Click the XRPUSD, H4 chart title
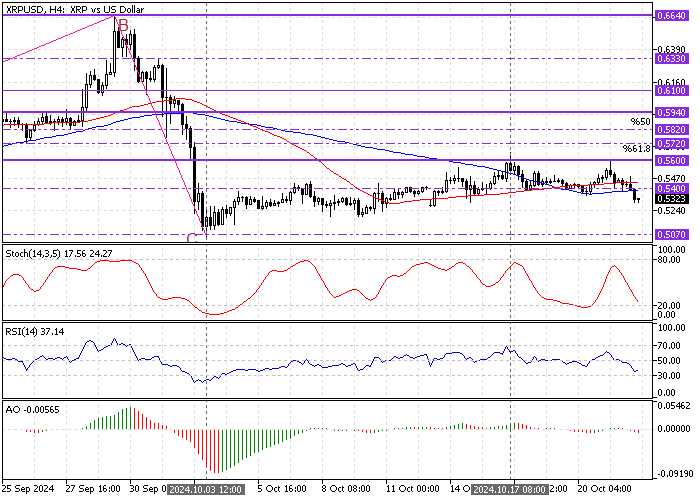700x500 pixels. coord(75,8)
